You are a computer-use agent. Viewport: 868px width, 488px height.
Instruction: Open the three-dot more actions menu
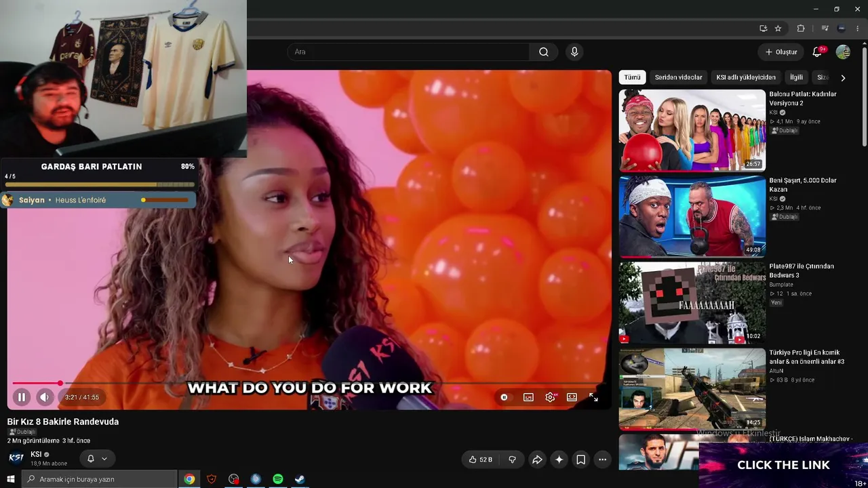click(x=602, y=460)
